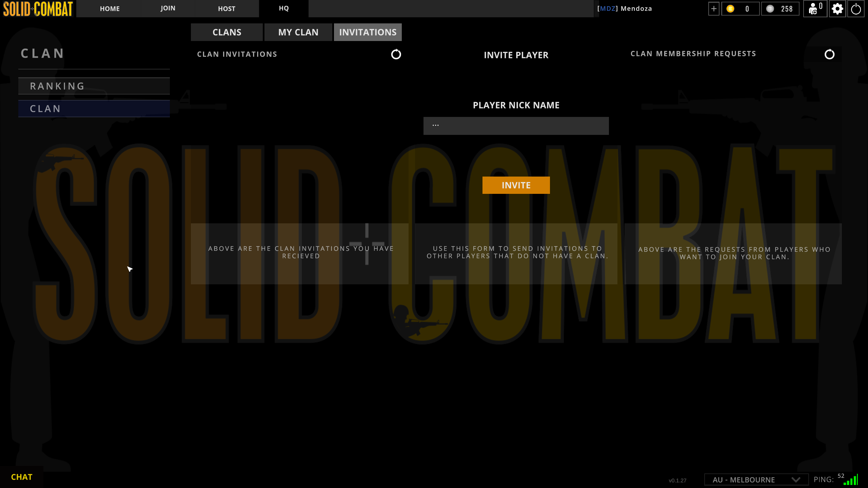The height and width of the screenshot is (488, 868).
Task: Click the player profile/avatar icon
Action: (814, 8)
